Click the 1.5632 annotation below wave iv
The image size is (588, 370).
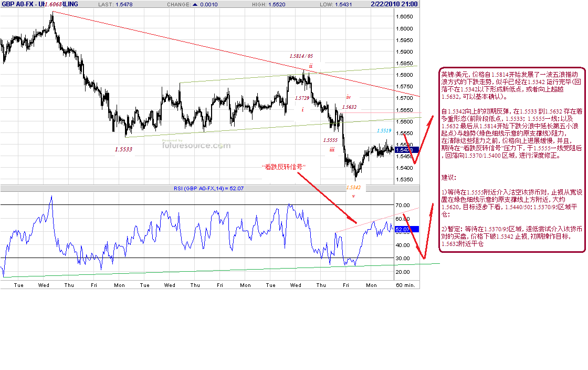pos(350,107)
